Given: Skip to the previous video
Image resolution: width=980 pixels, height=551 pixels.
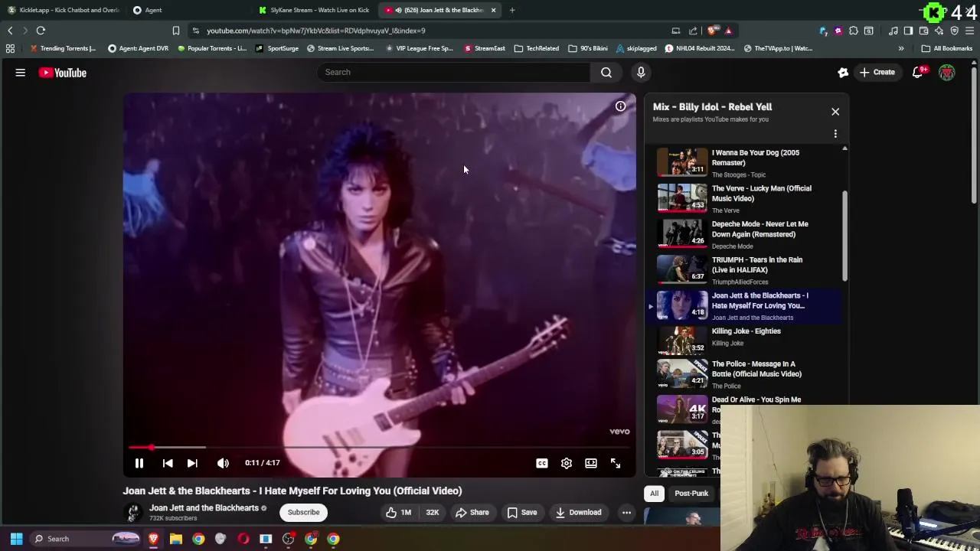Looking at the screenshot, I should (x=168, y=463).
